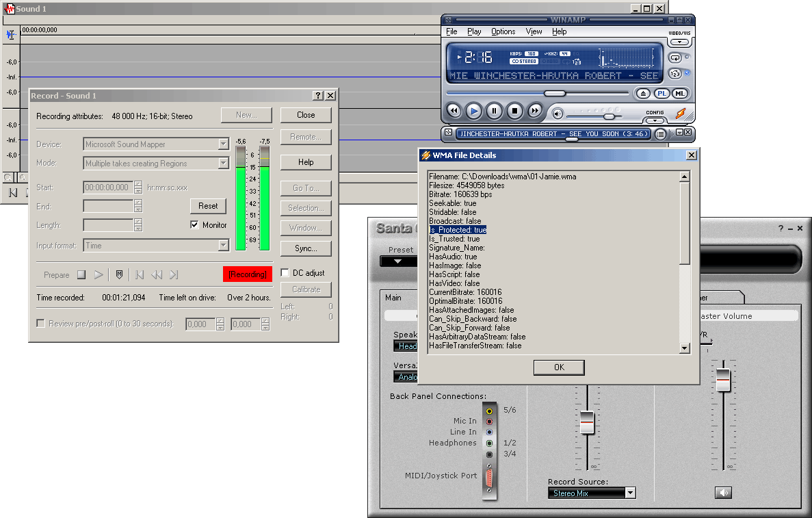Click drop marker M icon in Record dialog
The height and width of the screenshot is (518, 812).
119,275
